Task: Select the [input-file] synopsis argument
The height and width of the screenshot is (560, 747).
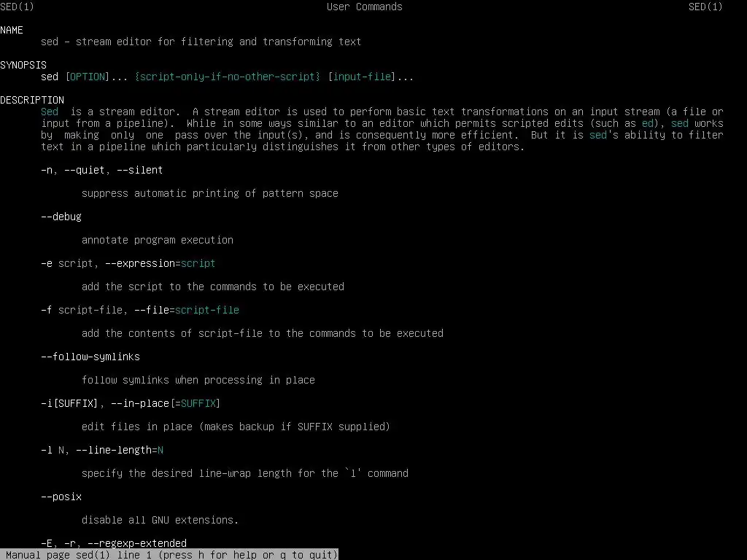Action: [362, 77]
